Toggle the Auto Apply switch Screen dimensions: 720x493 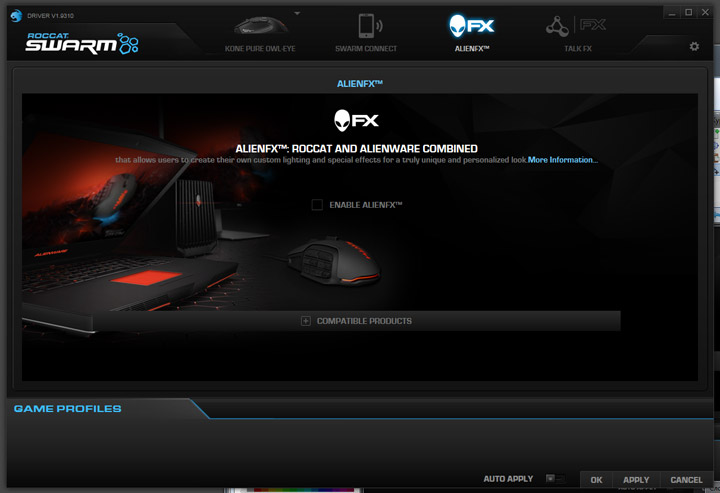point(555,479)
